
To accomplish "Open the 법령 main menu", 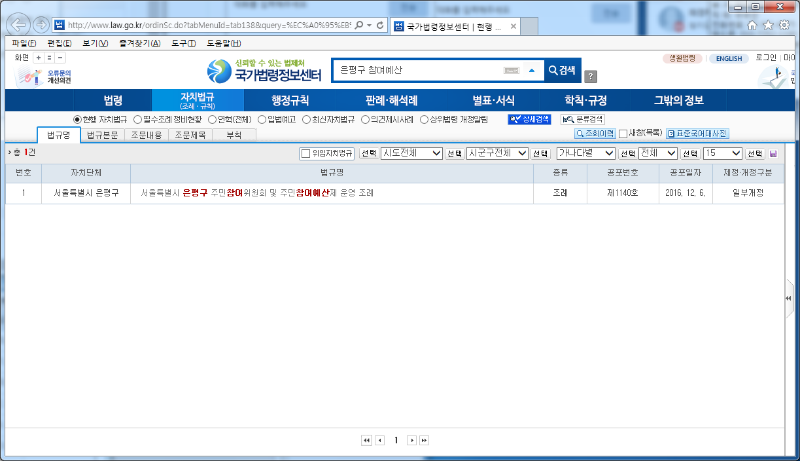I will pos(113,100).
